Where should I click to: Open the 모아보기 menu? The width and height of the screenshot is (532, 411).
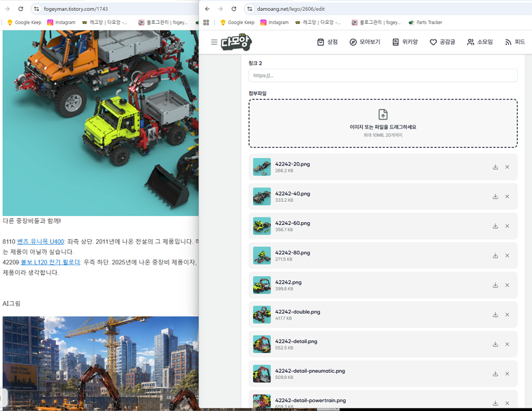(x=365, y=42)
